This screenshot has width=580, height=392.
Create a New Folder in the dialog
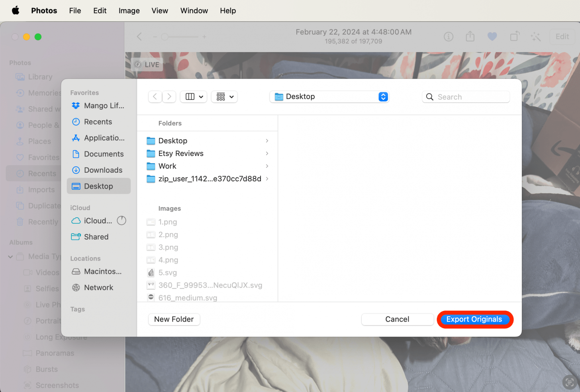point(174,319)
